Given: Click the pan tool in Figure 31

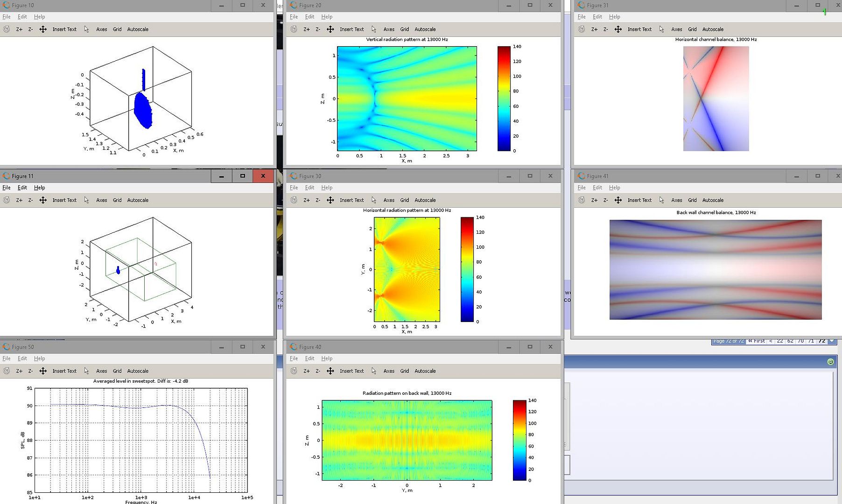Looking at the screenshot, I should (618, 29).
